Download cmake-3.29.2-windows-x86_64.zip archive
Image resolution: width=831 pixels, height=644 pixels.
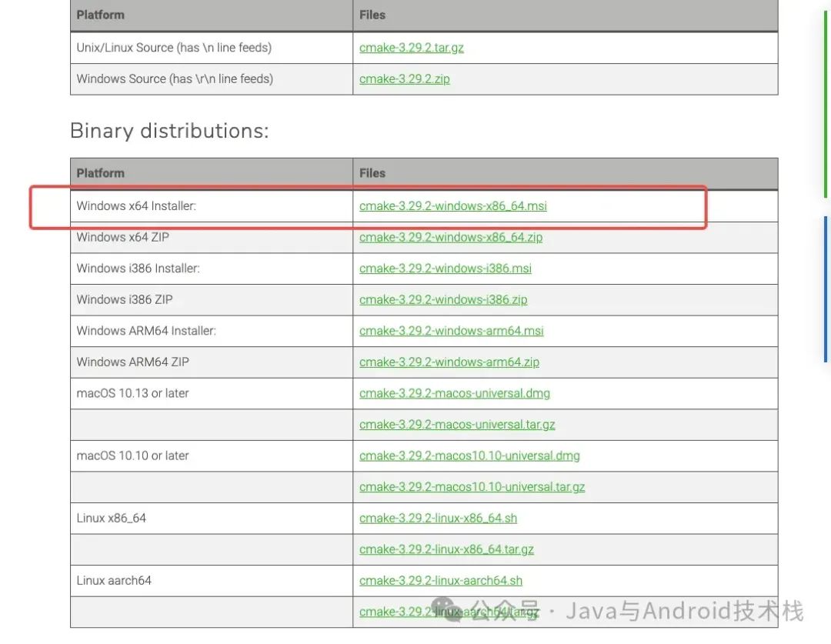point(450,237)
